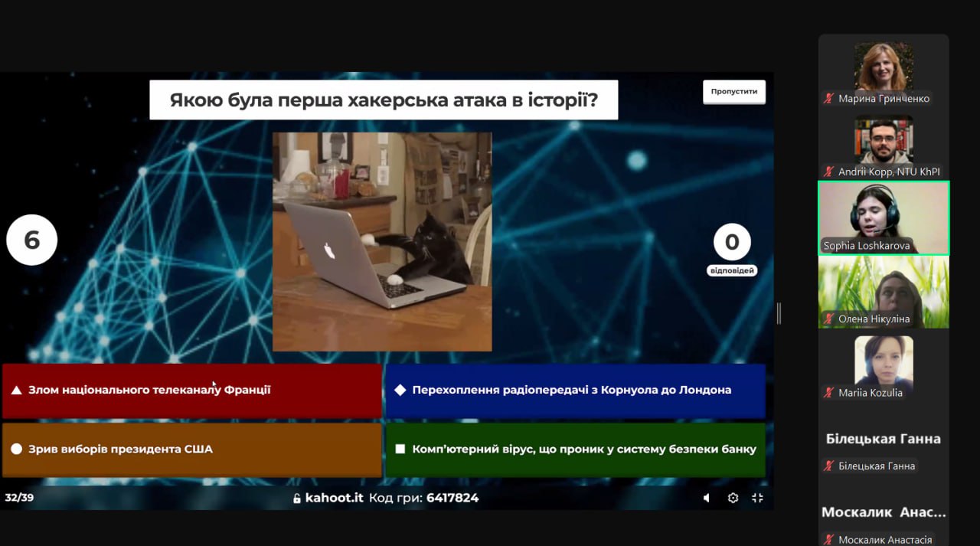Click the cat at laptop question image
This screenshot has width=980, height=546.
pyautogui.click(x=382, y=241)
